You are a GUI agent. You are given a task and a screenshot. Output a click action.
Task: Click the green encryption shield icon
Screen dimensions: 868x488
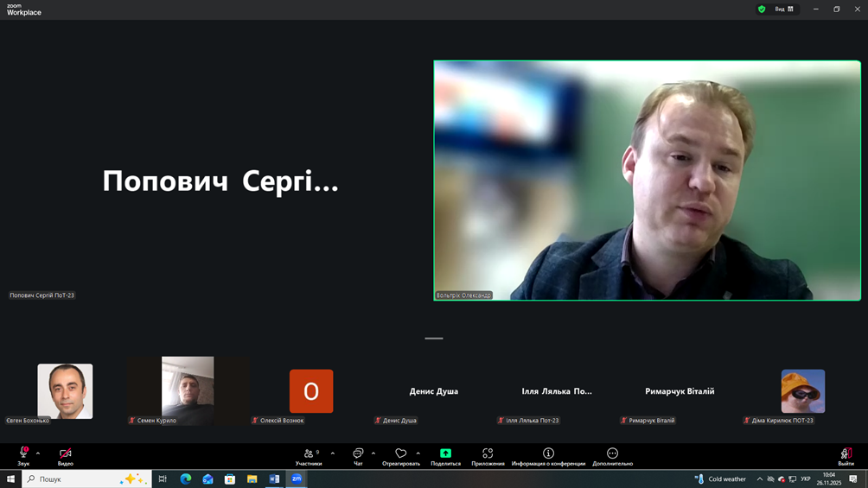[x=762, y=10]
